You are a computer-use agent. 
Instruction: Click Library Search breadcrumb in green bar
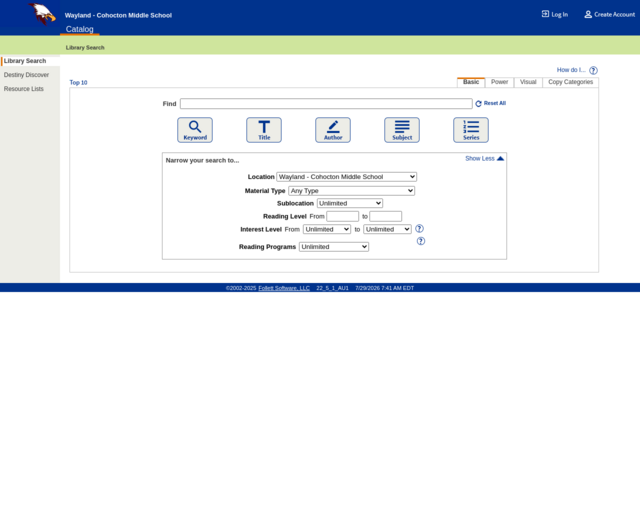(85, 48)
